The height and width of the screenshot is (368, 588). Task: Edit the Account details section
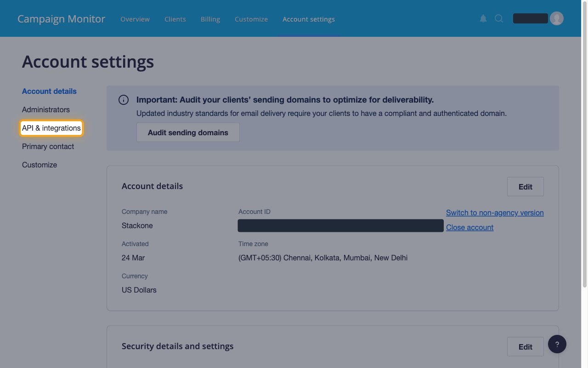point(525,187)
